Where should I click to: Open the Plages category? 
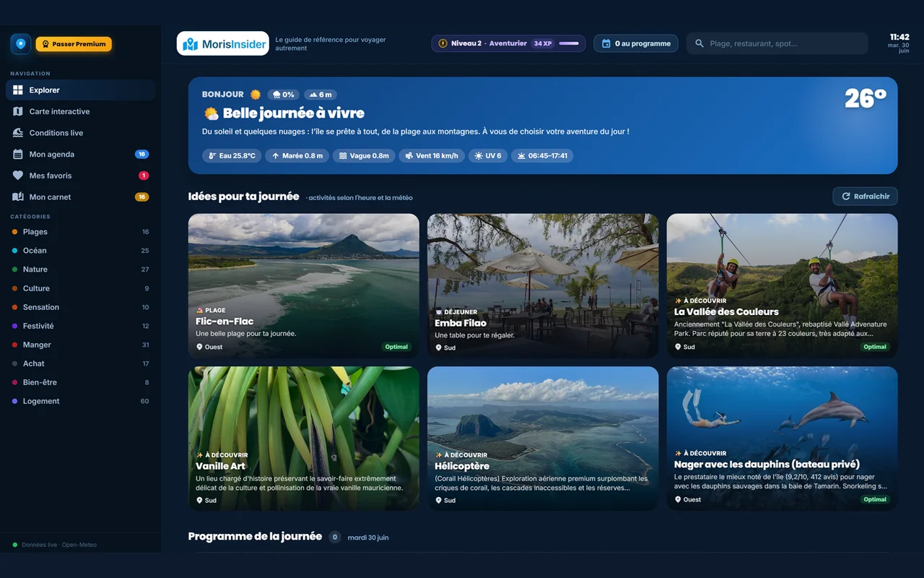(x=81, y=232)
